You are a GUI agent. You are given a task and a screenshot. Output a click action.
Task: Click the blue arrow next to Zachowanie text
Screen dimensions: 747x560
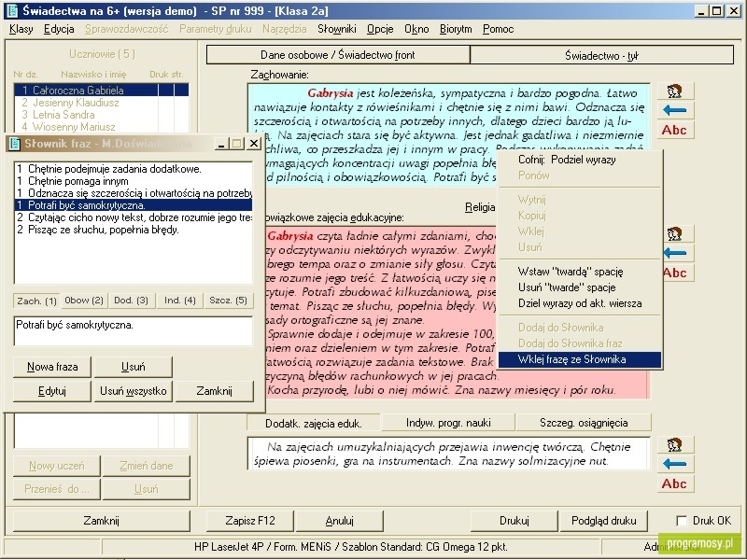click(675, 110)
